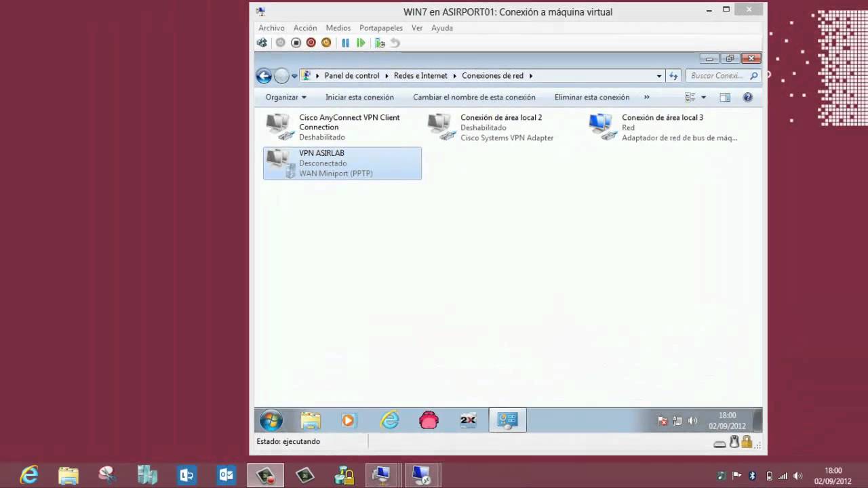Open the Medios menu
The image size is (868, 488).
(x=338, y=28)
